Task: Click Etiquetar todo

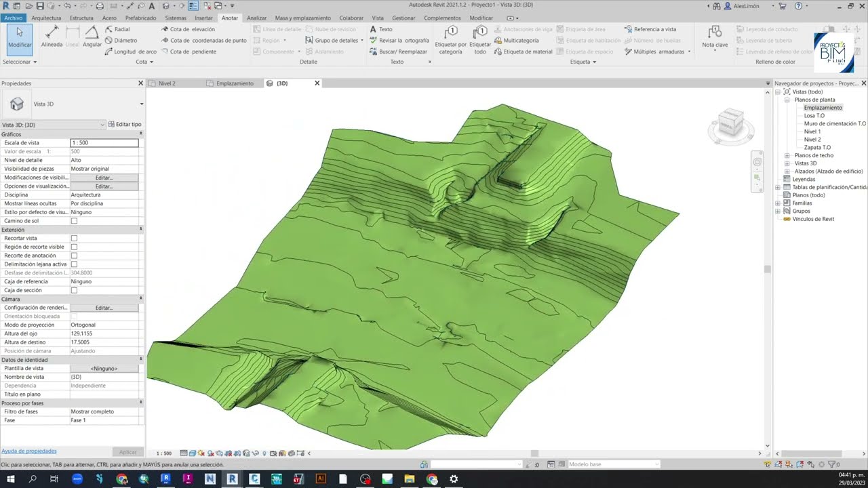Action: click(x=480, y=40)
